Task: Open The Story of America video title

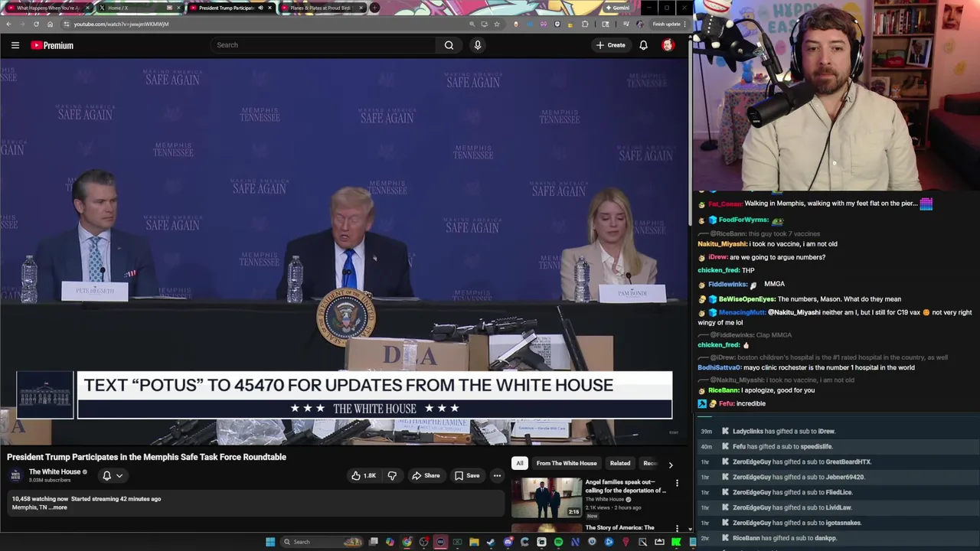Action: tap(620, 527)
